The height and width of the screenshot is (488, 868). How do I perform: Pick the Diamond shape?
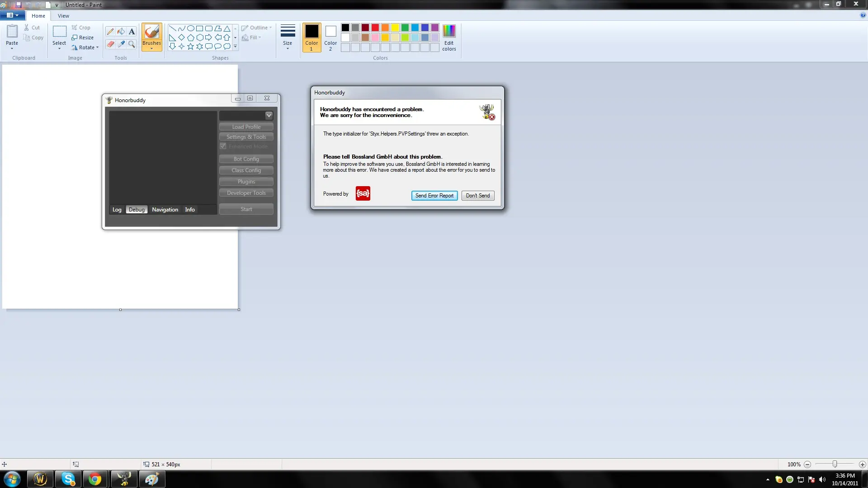[x=181, y=38]
